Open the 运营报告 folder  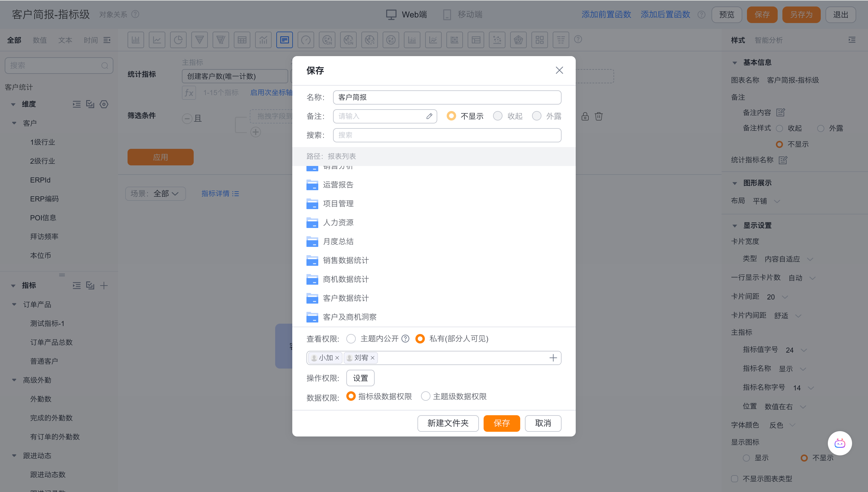tap(338, 185)
